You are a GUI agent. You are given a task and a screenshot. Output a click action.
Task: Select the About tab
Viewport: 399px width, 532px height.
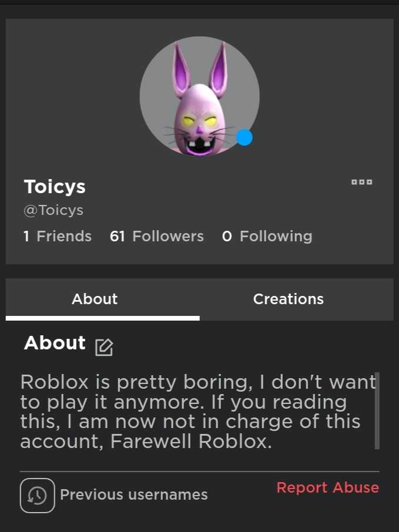coord(95,299)
